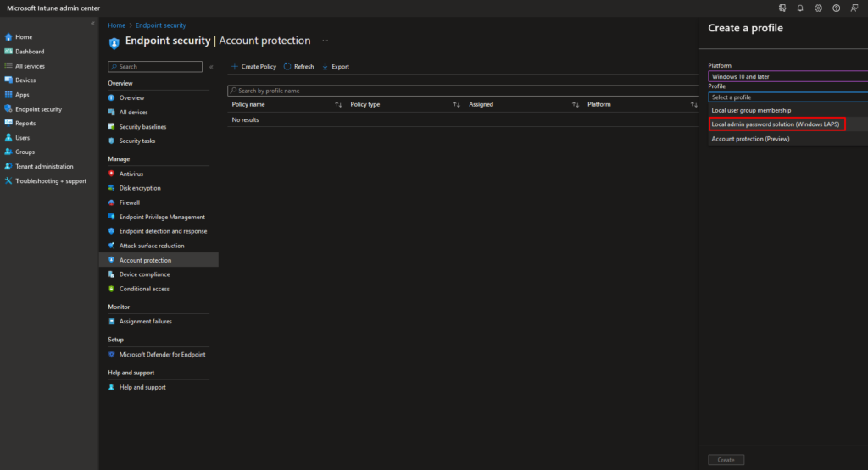The width and height of the screenshot is (868, 470).
Task: Open the settings gear icon
Action: coord(818,8)
